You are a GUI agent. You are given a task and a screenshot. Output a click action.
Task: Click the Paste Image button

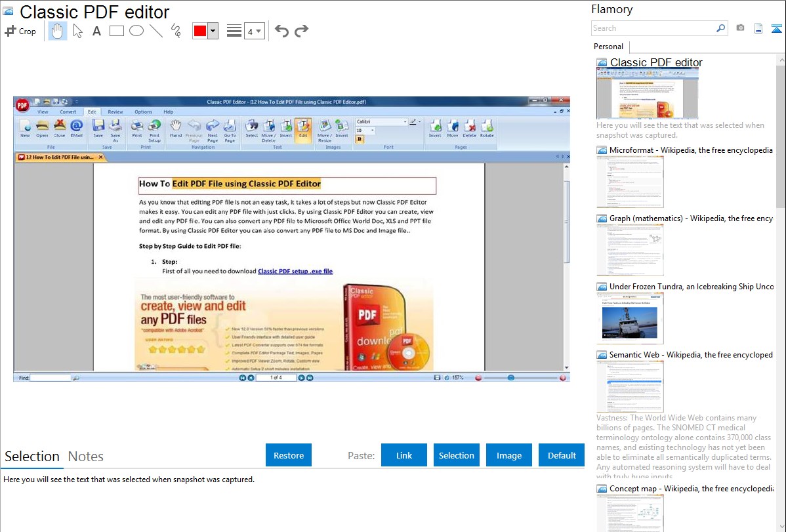pyautogui.click(x=508, y=455)
